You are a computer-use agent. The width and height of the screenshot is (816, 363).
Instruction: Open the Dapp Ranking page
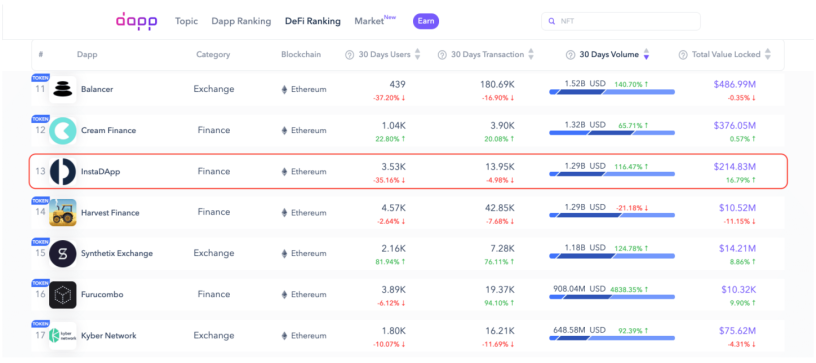click(241, 21)
